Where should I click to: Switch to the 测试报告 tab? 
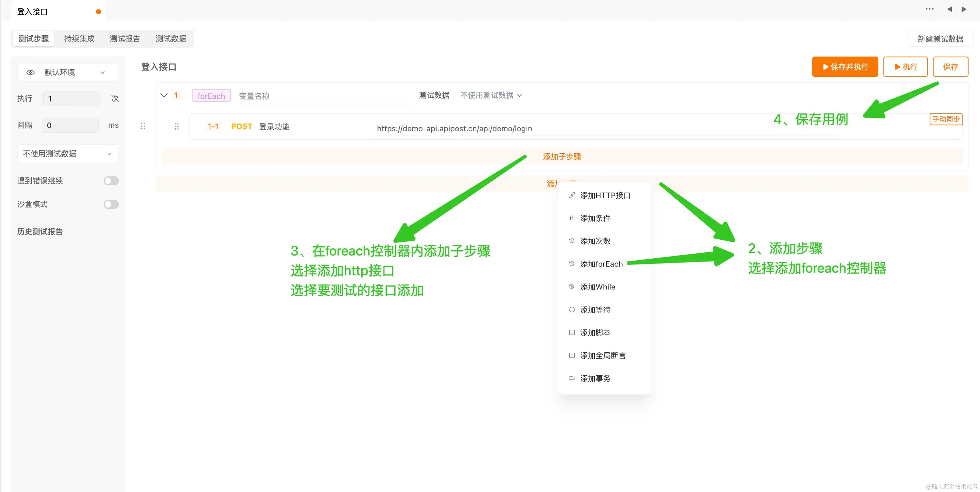point(125,39)
